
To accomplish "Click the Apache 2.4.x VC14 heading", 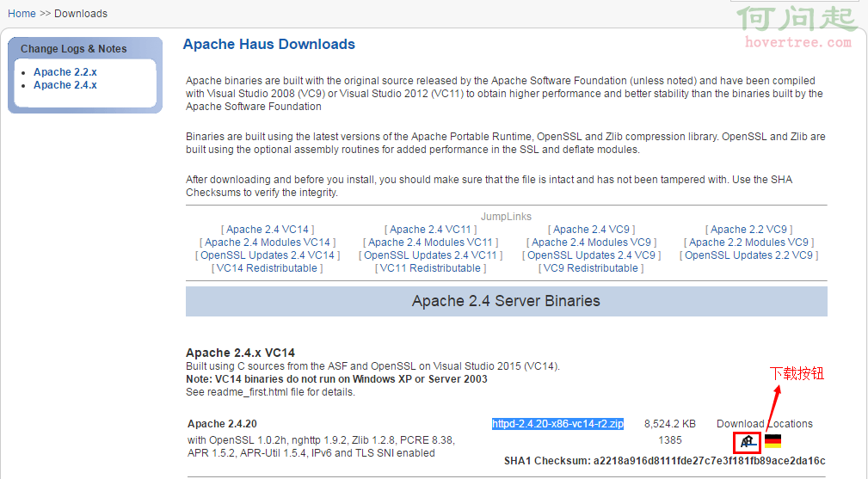I will coord(240,353).
